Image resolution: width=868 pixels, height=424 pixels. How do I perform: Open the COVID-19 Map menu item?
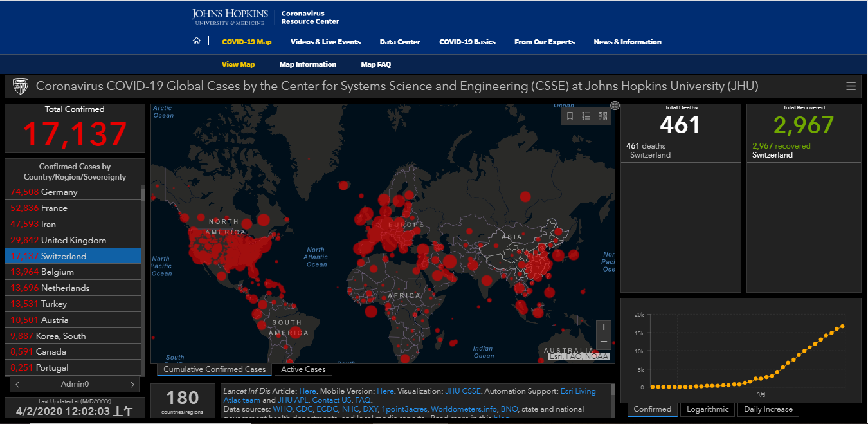coord(247,42)
